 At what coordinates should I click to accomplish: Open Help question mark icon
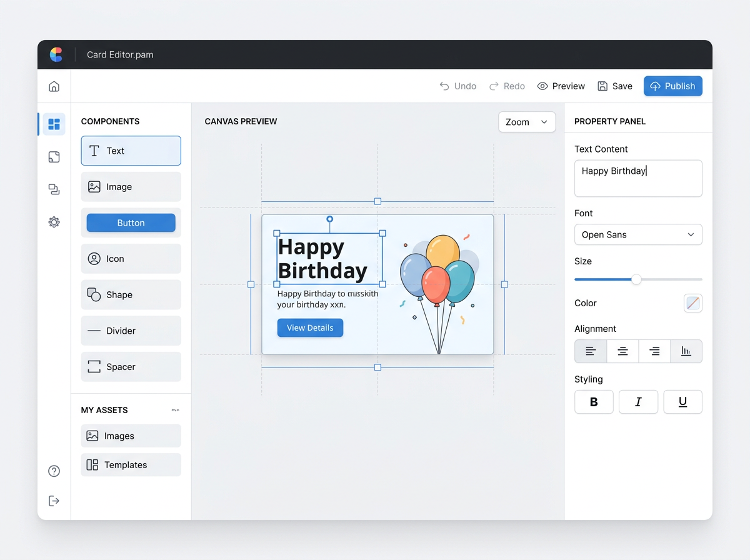coord(54,471)
